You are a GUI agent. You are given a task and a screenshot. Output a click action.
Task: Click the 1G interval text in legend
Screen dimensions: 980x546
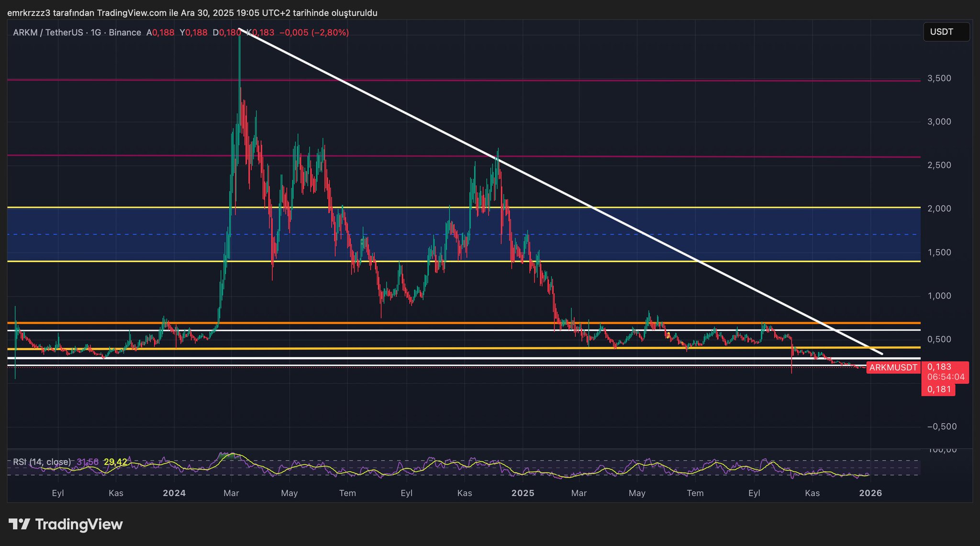[x=96, y=33]
